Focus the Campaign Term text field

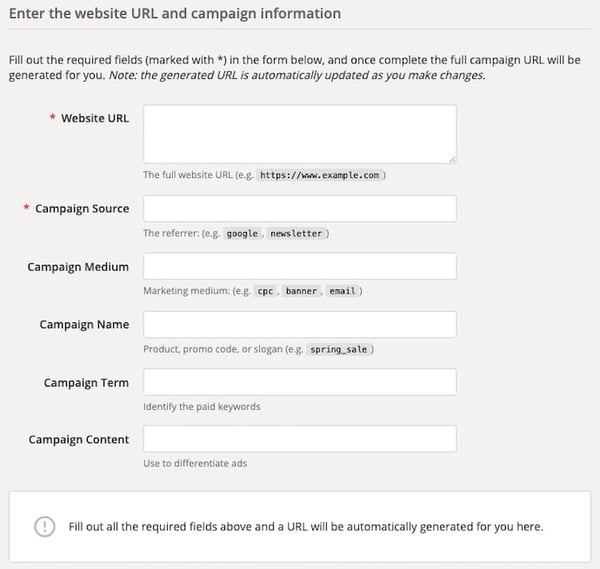(300, 382)
